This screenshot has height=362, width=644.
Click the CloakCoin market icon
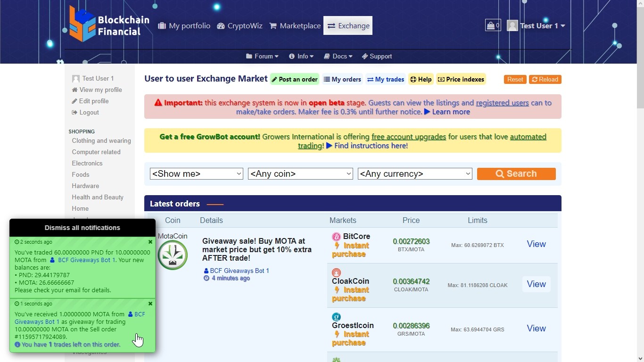coord(336,272)
